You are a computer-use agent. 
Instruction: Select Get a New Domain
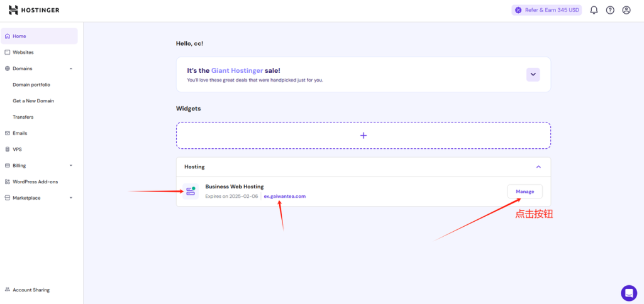[x=33, y=100]
